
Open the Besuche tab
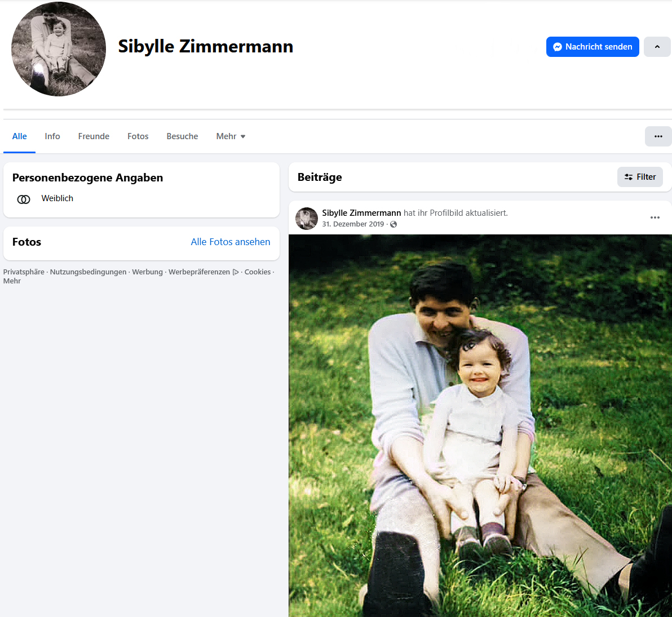(x=182, y=136)
